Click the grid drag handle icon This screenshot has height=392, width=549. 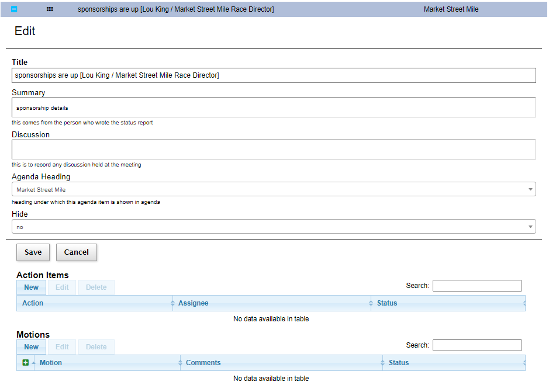50,9
